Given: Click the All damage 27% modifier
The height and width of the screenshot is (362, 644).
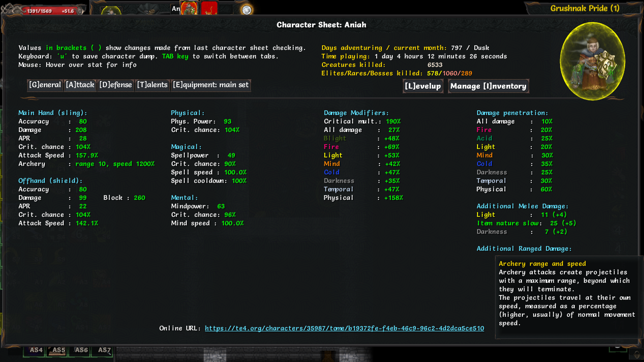Looking at the screenshot, I should coord(362,130).
